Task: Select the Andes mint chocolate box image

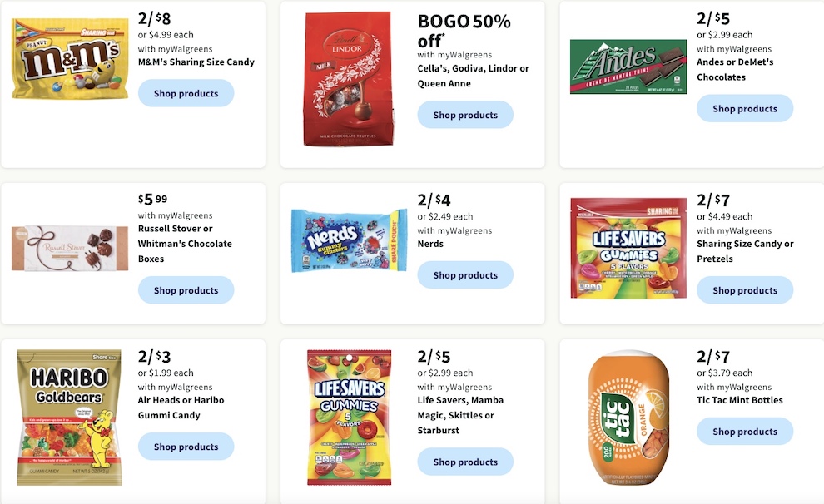Action: [x=628, y=67]
